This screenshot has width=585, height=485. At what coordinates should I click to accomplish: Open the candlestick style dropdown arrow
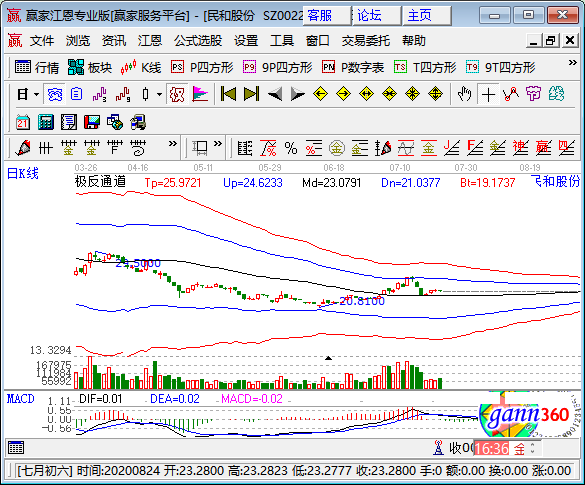coord(159,94)
